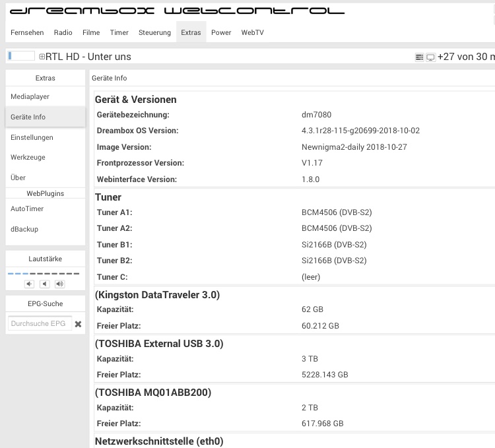The image size is (495, 448).
Task: Click the RTL HD - Unter uns title
Action: 88,57
